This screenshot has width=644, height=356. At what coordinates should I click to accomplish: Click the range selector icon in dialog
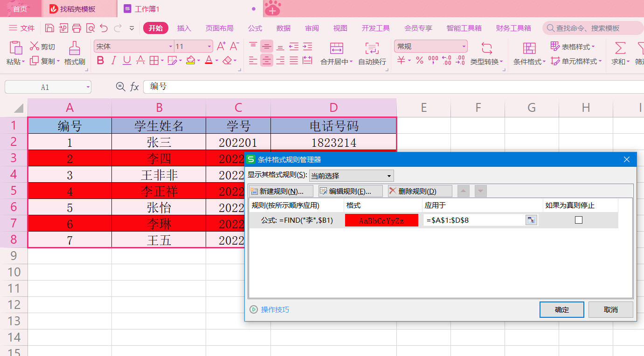pos(531,220)
